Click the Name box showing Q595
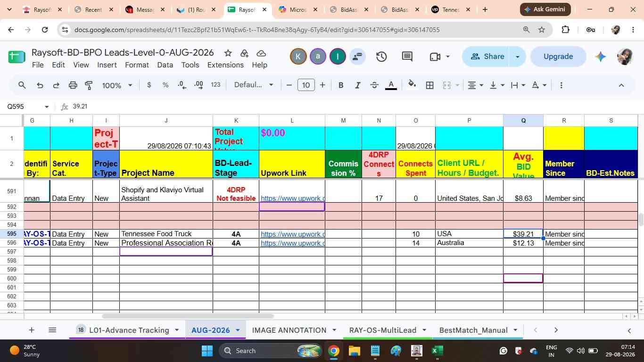Image resolution: width=644 pixels, height=362 pixels. [27, 107]
